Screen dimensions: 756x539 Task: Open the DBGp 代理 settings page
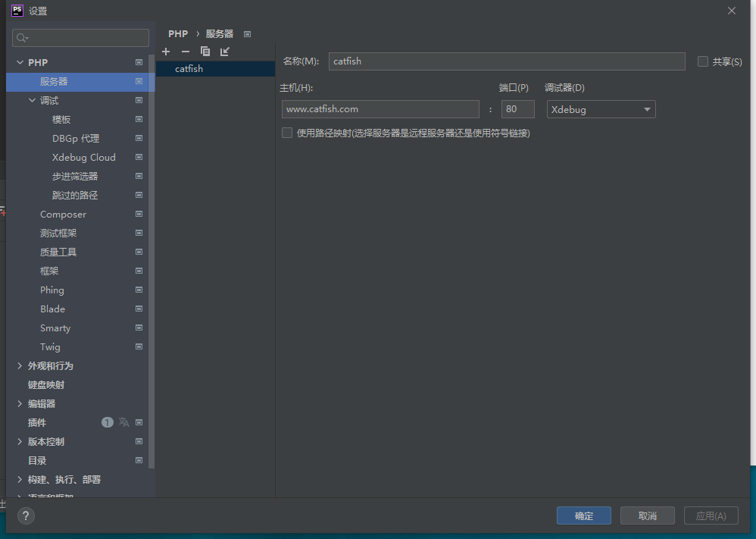coord(76,139)
